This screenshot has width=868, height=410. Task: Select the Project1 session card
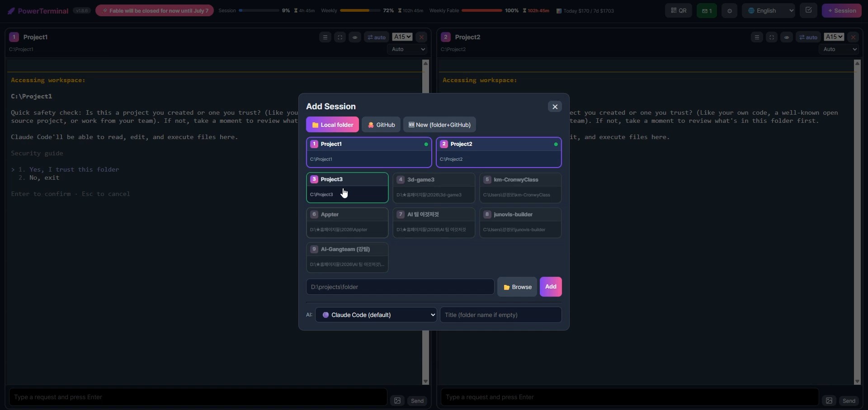tap(369, 152)
